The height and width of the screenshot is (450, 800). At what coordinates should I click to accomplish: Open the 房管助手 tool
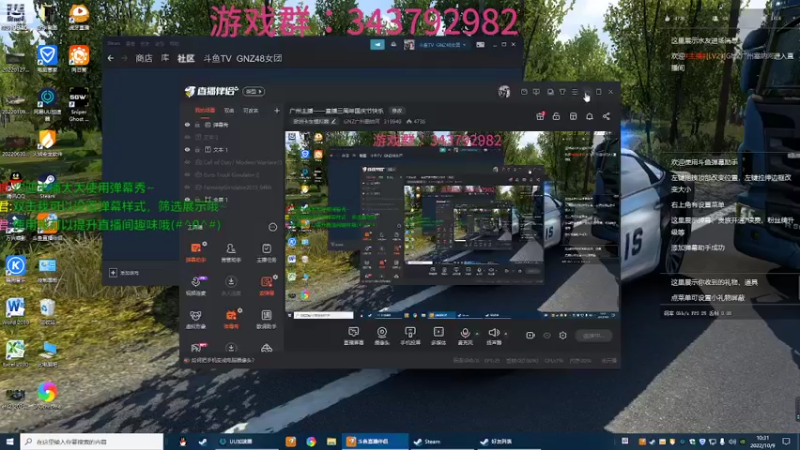click(x=231, y=252)
